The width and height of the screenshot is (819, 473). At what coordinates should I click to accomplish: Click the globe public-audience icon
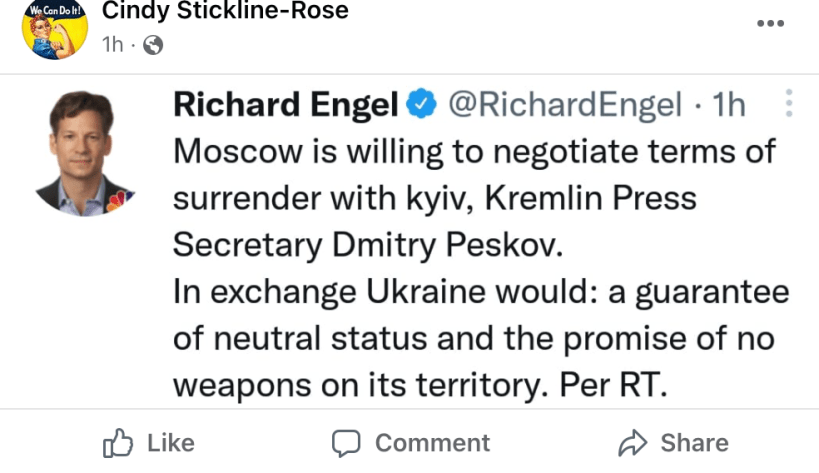(153, 44)
